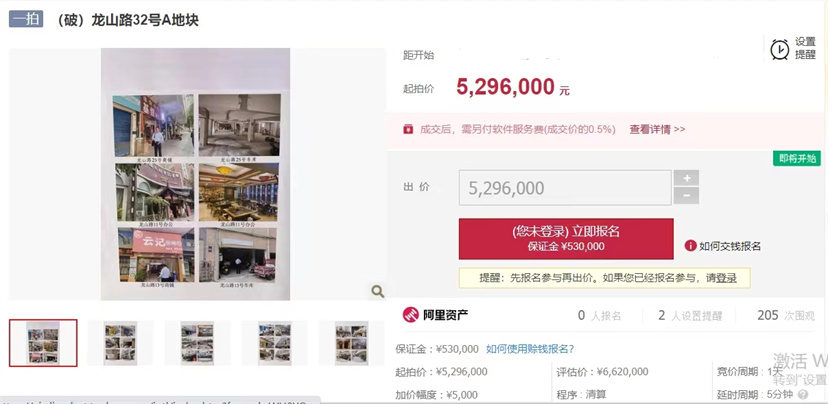Select the fifth photo thumbnail
Image resolution: width=828 pixels, height=404 pixels.
click(x=351, y=343)
